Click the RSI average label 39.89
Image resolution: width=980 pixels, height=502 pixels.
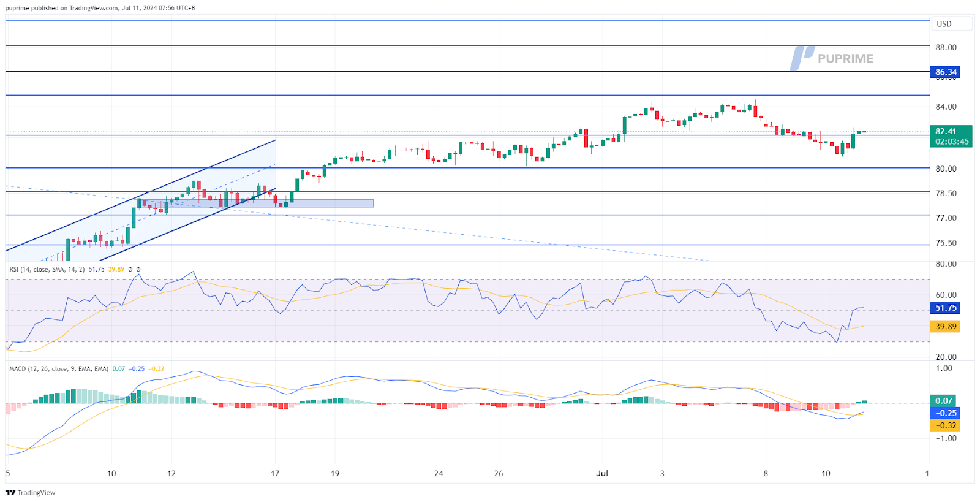point(945,327)
